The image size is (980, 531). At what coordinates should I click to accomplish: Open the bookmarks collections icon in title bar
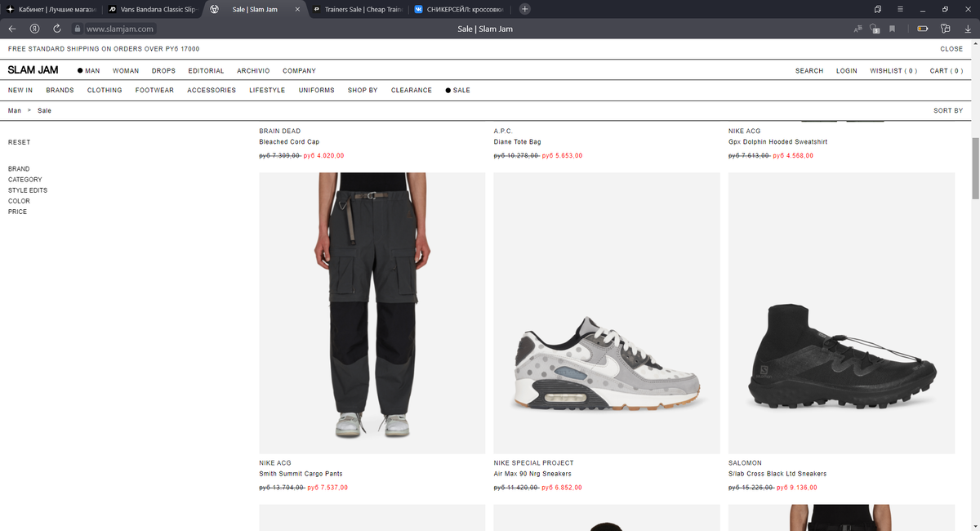(878, 9)
